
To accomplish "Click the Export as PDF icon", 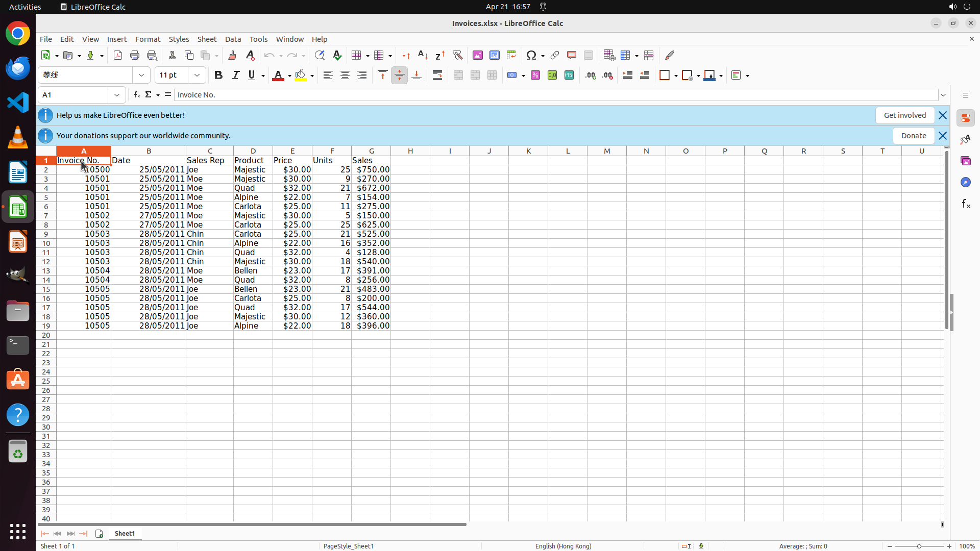I will [118, 55].
